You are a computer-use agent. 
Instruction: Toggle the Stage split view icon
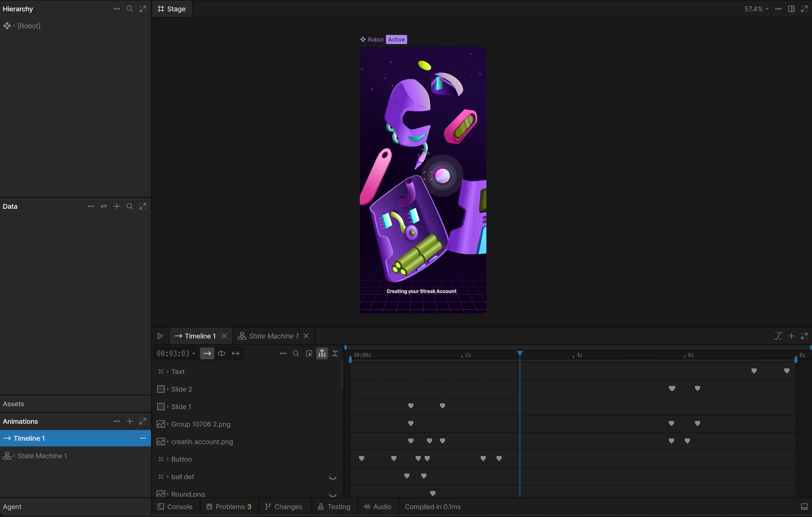791,9
